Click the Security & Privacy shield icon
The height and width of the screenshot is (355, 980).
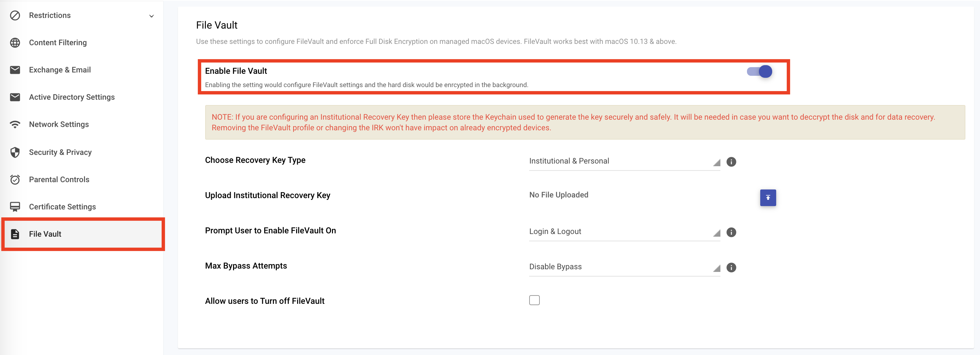pyautogui.click(x=15, y=152)
